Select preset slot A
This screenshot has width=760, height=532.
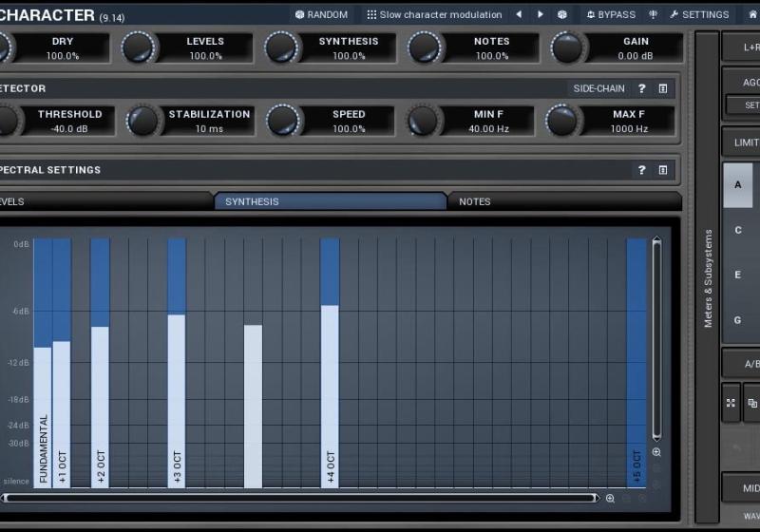[738, 185]
